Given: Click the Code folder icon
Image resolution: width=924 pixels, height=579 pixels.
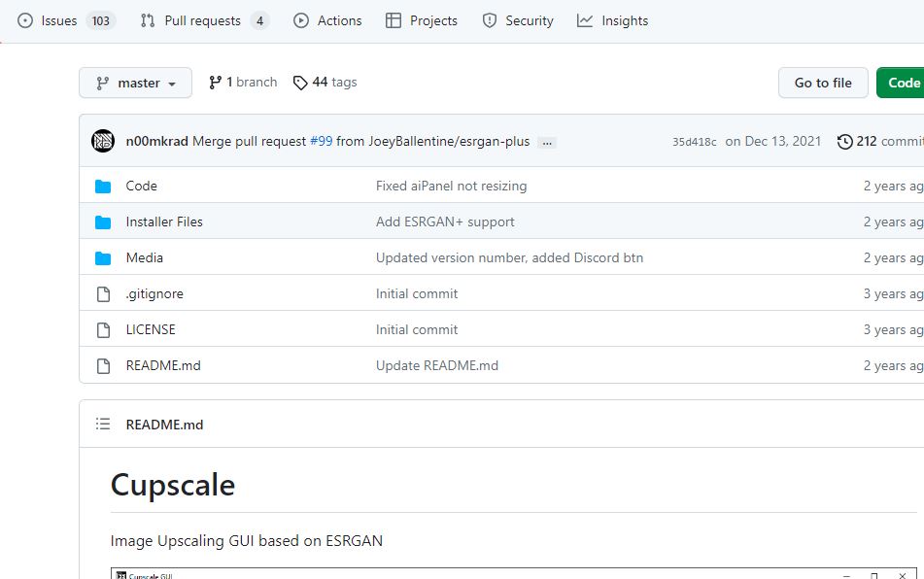Looking at the screenshot, I should click(103, 187).
